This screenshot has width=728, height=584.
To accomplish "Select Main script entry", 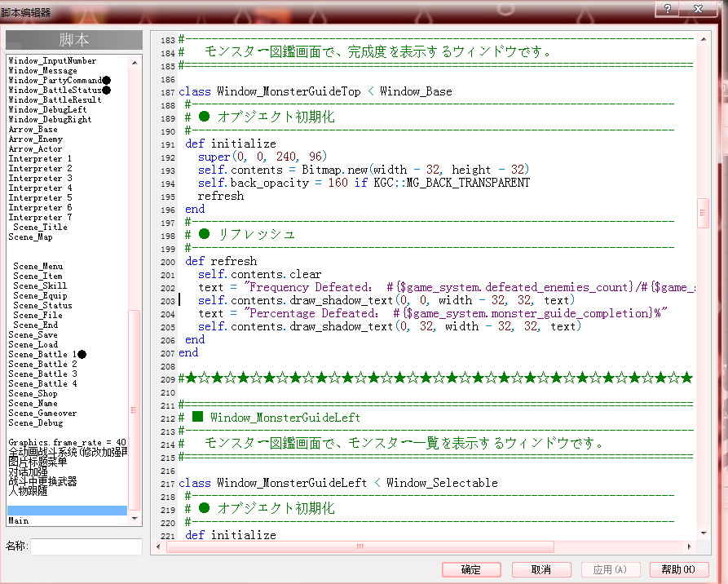I will (19, 521).
